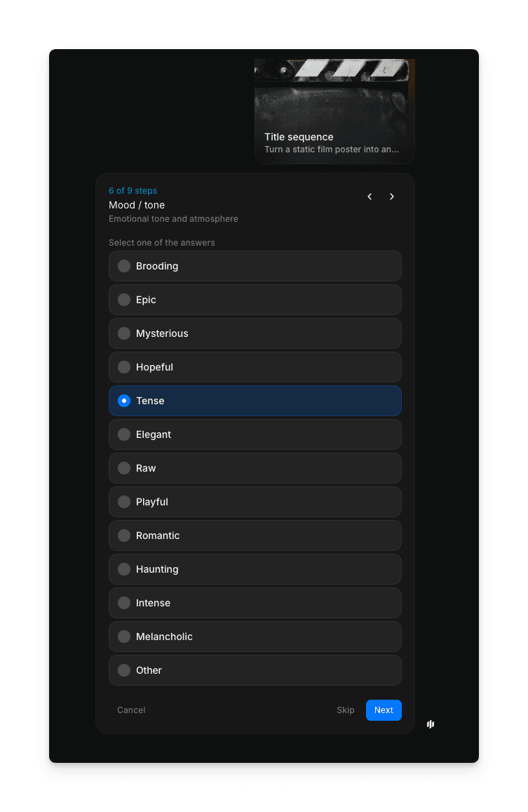
Task: Select Raw as emotional tone
Action: click(255, 468)
